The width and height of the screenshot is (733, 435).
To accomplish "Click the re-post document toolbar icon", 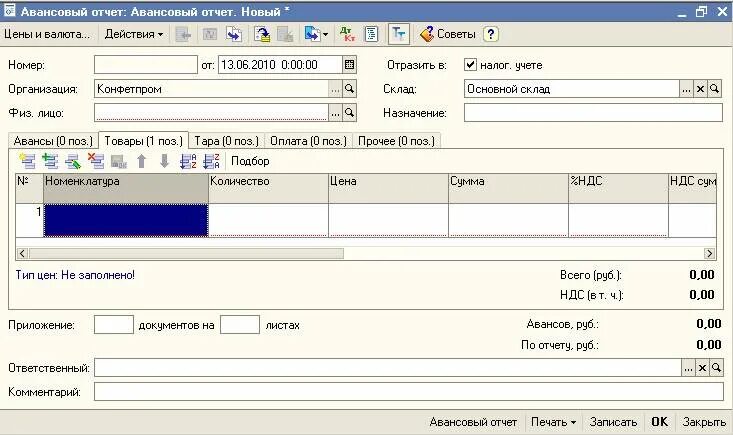I will click(262, 35).
